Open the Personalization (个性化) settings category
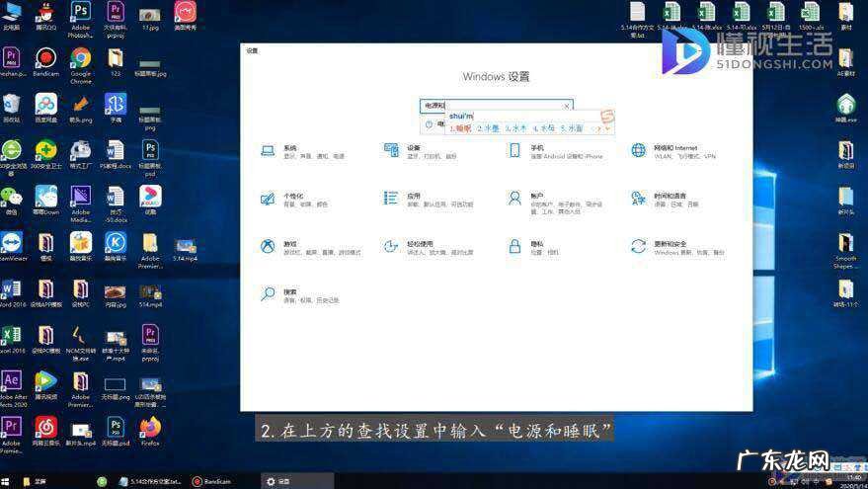Viewport: 868px width, 489px height. (294, 200)
